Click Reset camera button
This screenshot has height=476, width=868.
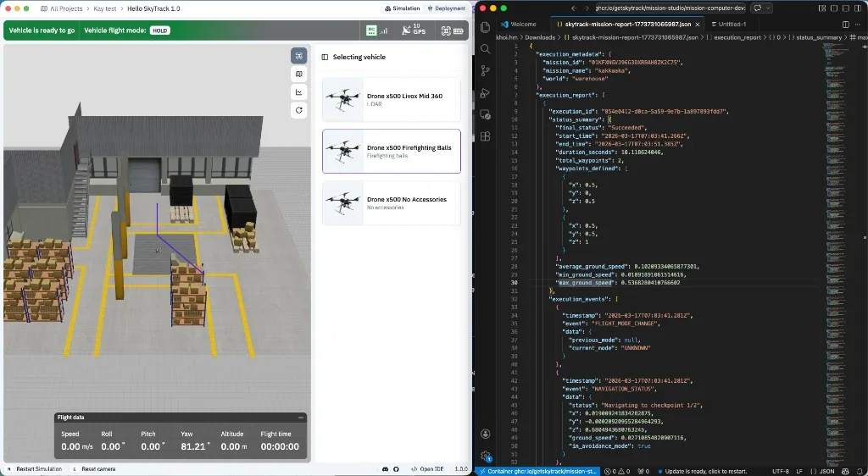[93, 469]
